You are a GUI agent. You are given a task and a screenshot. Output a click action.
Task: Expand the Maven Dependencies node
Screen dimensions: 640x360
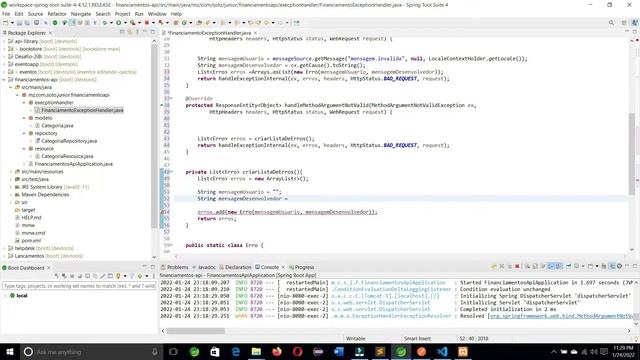[11, 195]
